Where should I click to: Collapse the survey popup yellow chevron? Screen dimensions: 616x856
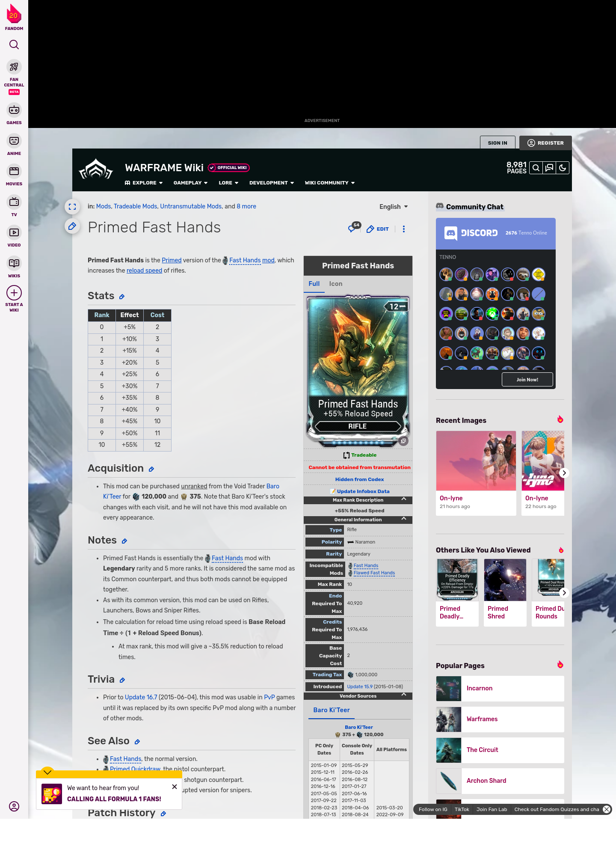pyautogui.click(x=47, y=772)
